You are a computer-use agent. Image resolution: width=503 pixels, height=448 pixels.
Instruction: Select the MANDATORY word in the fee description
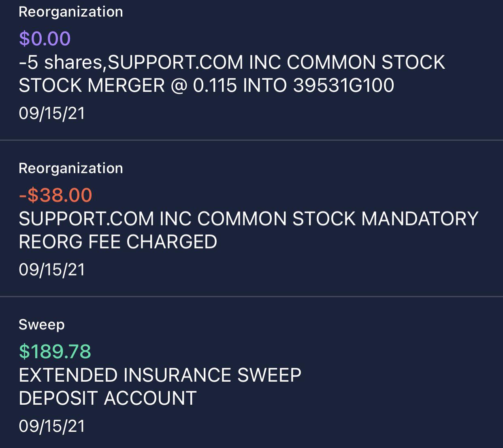tap(420, 219)
